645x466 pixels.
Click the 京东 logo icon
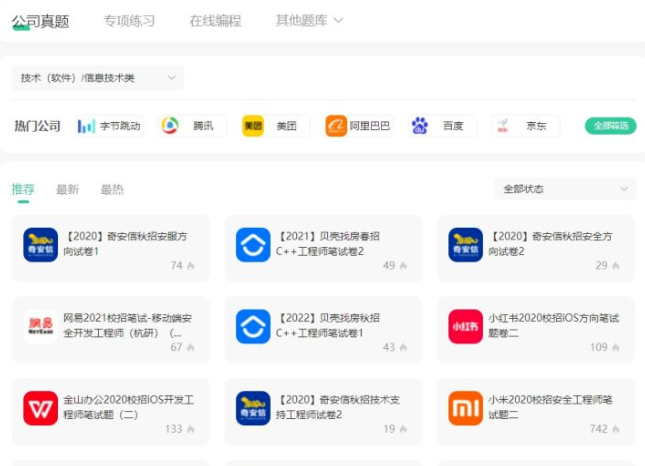503,126
